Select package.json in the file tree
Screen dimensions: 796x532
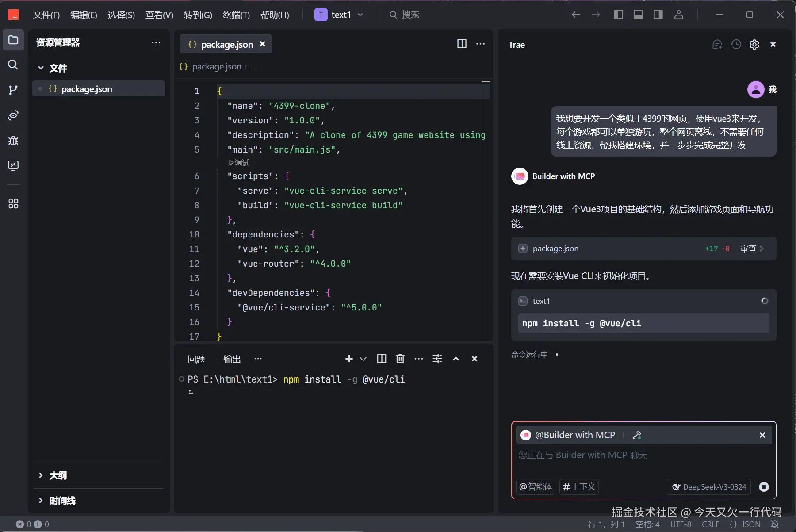[99, 89]
